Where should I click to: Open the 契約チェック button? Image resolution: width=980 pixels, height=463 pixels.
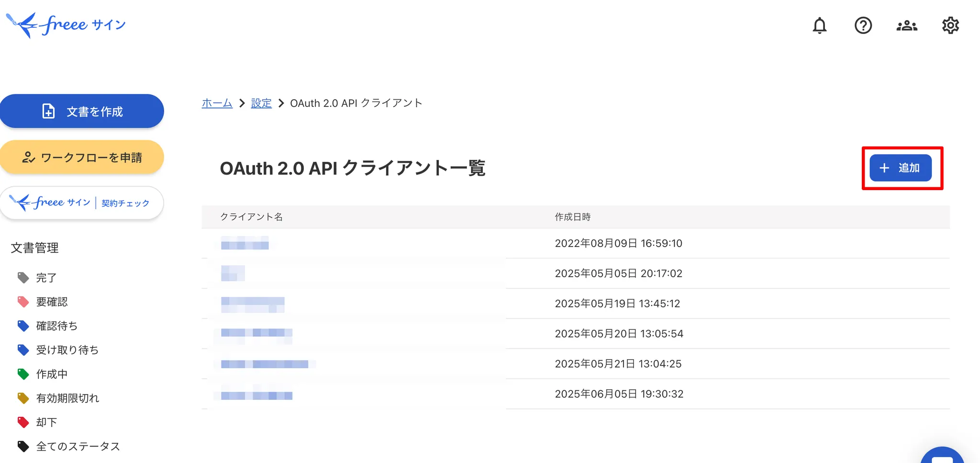point(82,203)
